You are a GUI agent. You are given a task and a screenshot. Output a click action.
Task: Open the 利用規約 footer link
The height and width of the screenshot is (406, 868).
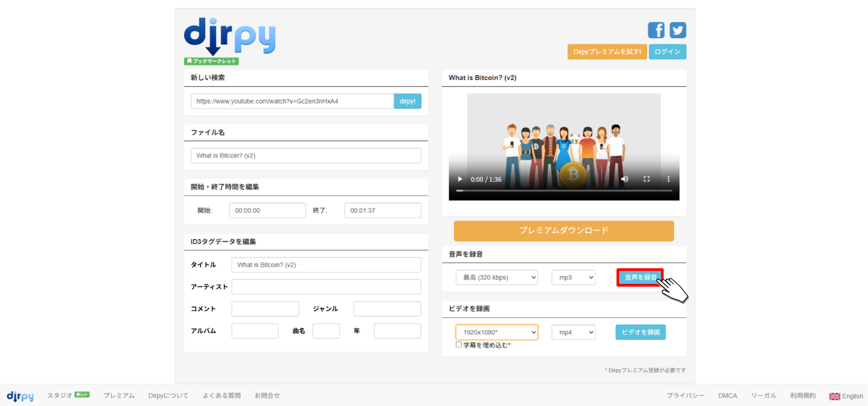point(803,396)
